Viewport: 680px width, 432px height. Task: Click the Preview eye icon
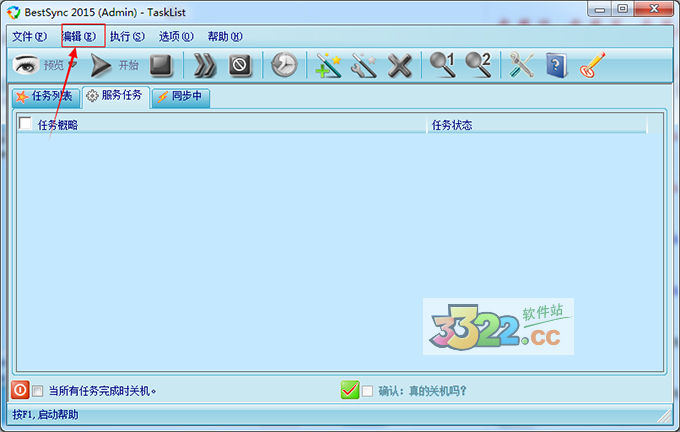[x=26, y=65]
